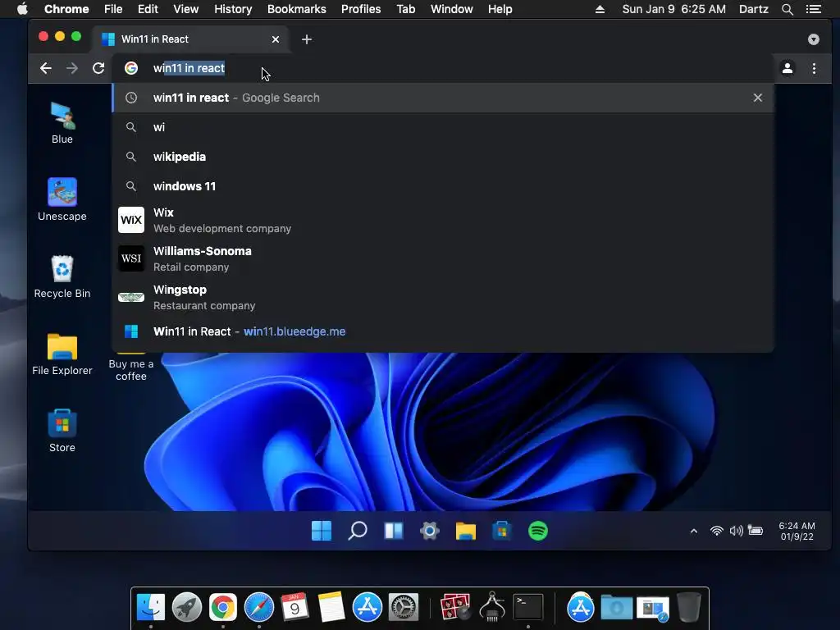Click the Store desktop icon
Viewport: 840px width, 630px height.
click(x=62, y=431)
